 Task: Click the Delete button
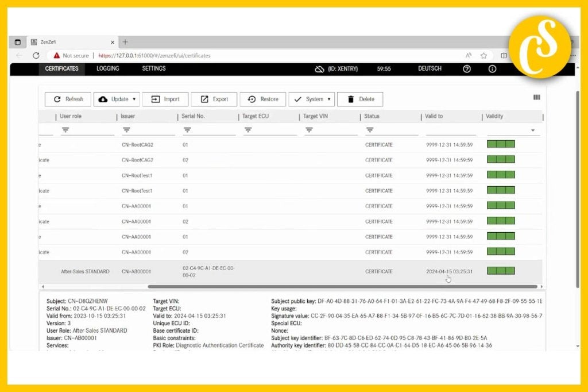(360, 99)
